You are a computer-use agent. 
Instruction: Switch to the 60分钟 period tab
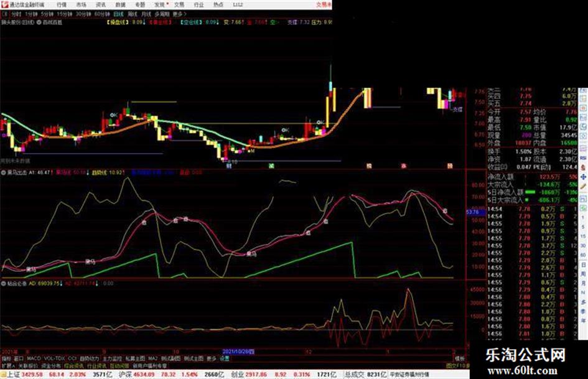[101, 14]
